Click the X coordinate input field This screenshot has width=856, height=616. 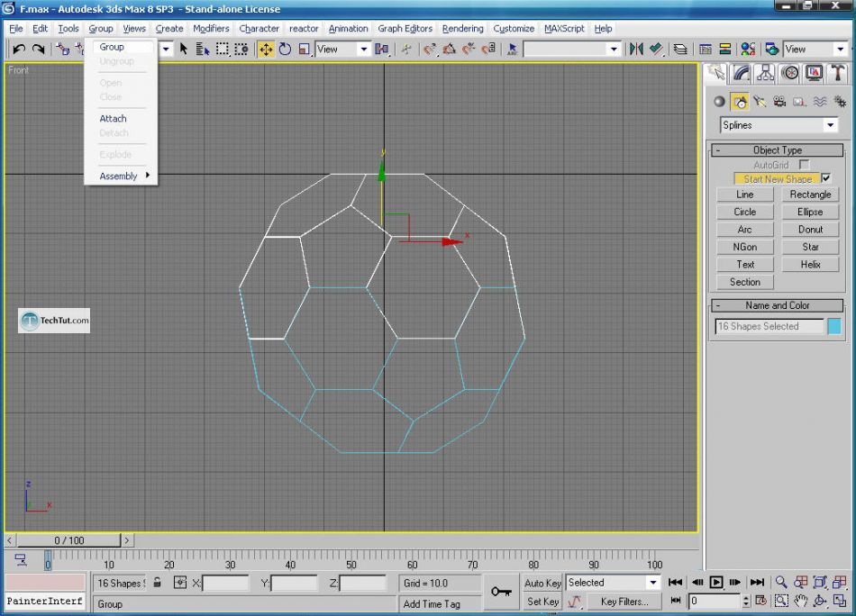225,584
